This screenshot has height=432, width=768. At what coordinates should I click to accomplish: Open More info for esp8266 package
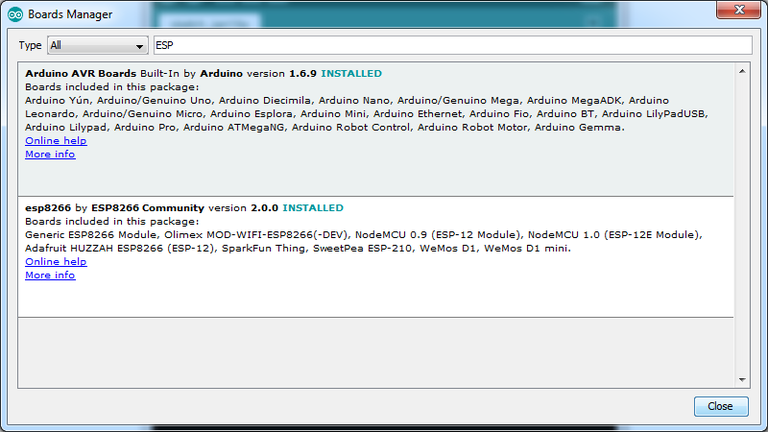(x=50, y=275)
